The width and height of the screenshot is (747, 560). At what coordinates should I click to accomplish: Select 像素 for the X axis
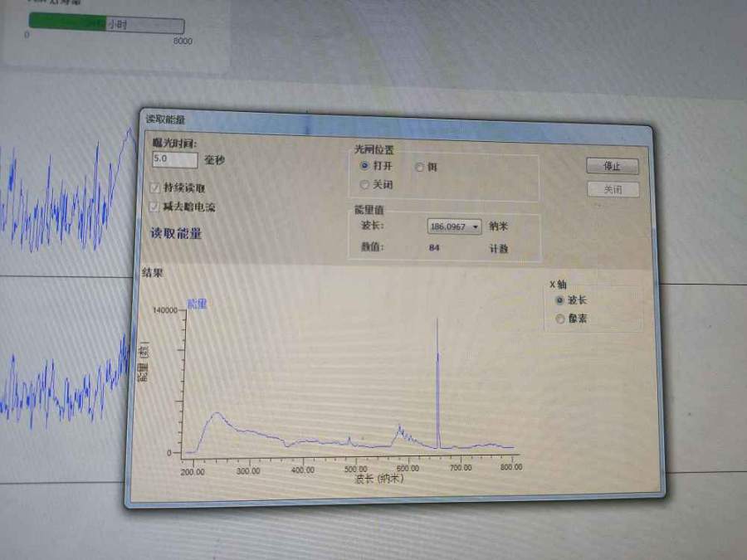point(560,319)
